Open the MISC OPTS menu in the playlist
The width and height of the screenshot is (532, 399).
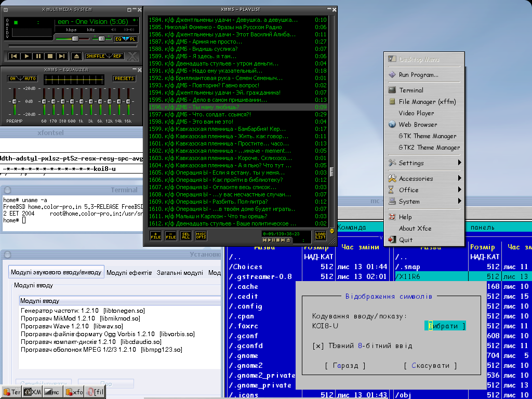pyautogui.click(x=201, y=235)
